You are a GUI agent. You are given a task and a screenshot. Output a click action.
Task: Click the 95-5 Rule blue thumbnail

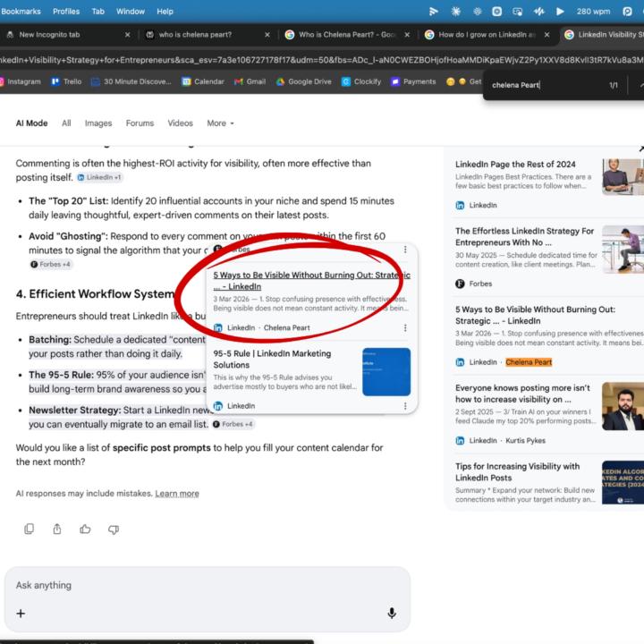(386, 372)
